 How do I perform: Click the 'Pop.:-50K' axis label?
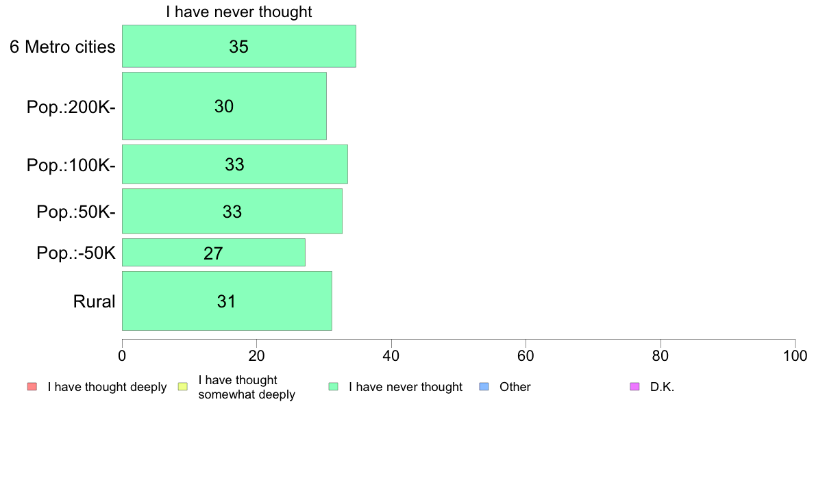(x=76, y=253)
